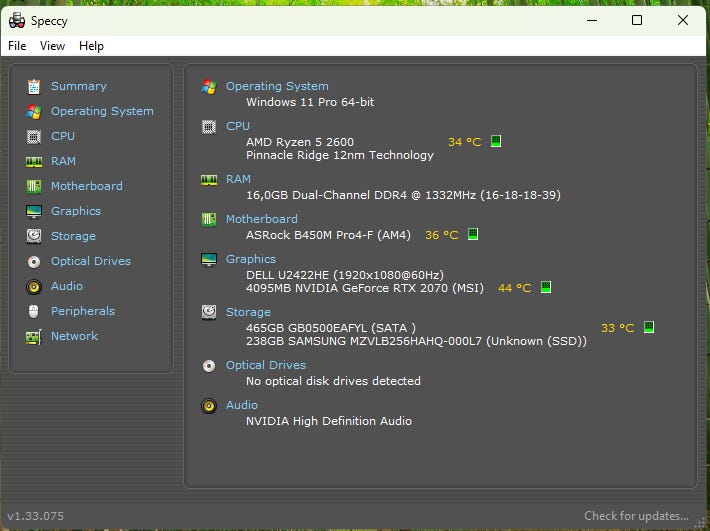Image resolution: width=710 pixels, height=531 pixels.
Task: Click the green GPU temperature indicator icon
Action: tap(546, 287)
